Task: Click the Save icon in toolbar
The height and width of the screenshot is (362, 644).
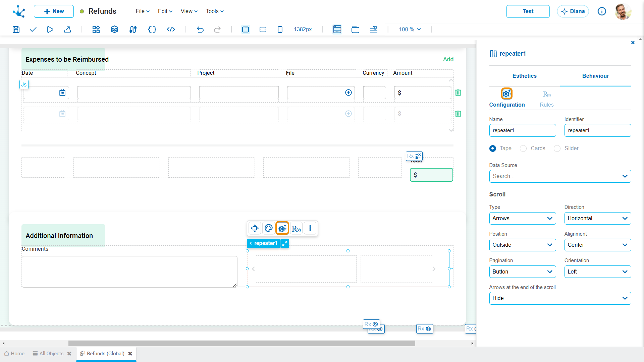Action: click(16, 29)
